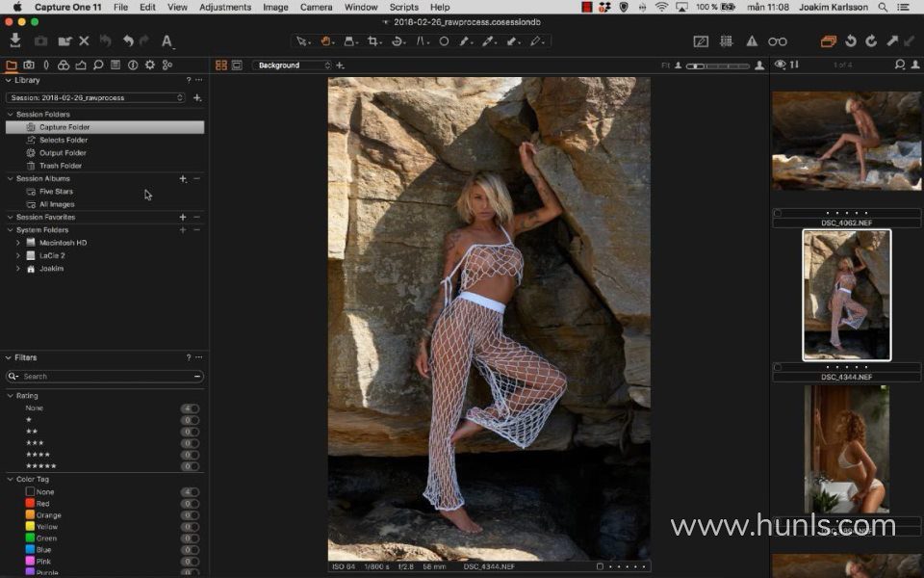This screenshot has height=578, width=924.
Task: Toggle browser visibility with eye icon
Action: 781,65
